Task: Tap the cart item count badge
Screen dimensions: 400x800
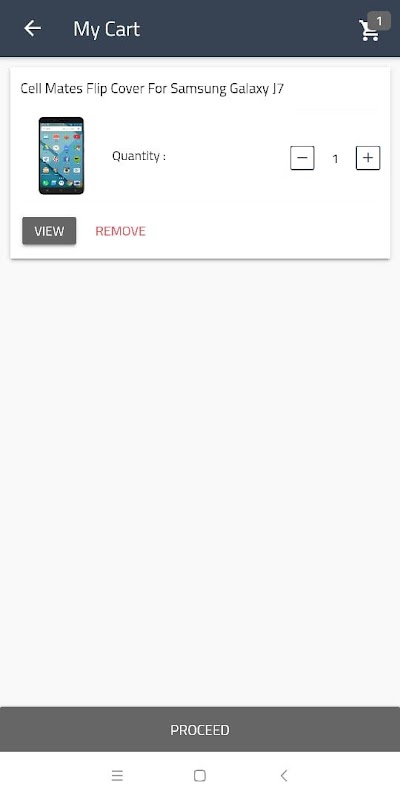Action: 379,21
